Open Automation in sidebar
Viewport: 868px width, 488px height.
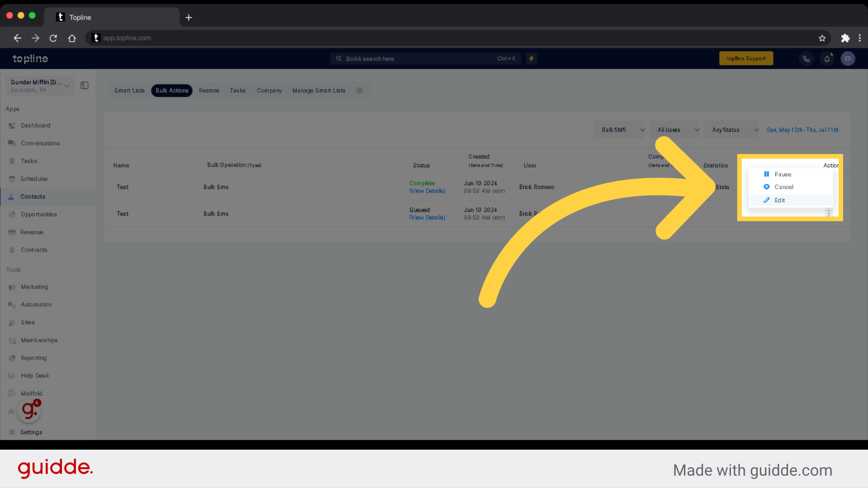(36, 305)
